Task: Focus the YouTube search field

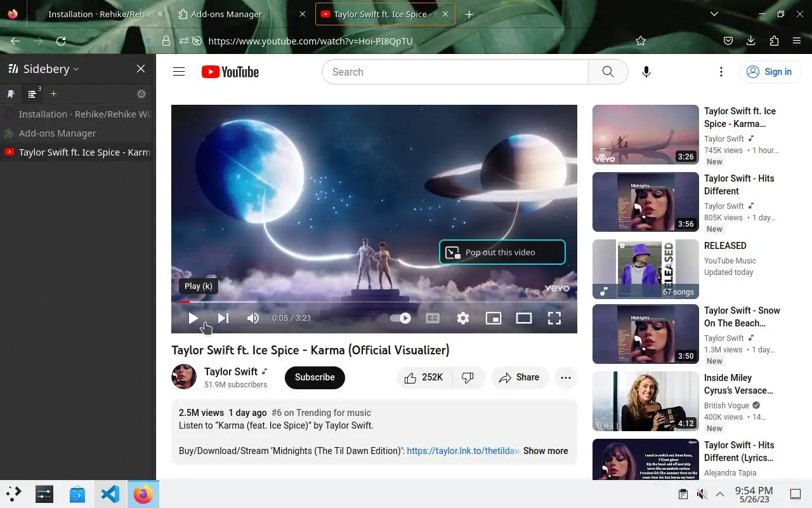Action: (455, 72)
